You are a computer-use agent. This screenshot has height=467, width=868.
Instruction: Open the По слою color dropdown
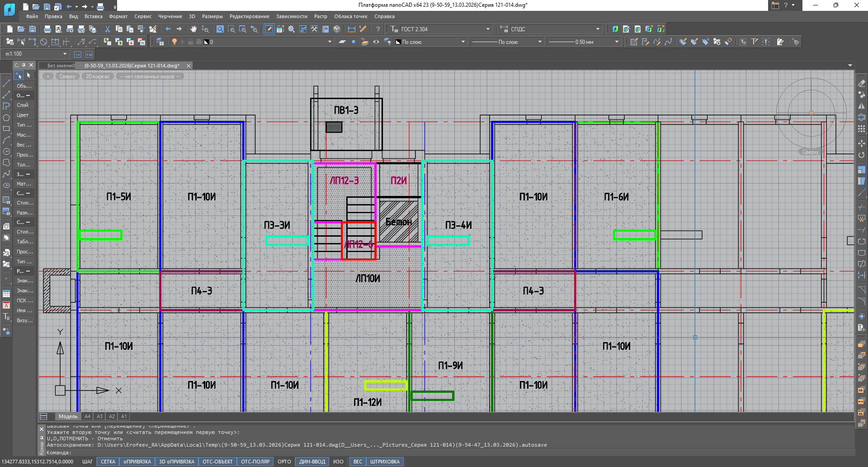463,42
